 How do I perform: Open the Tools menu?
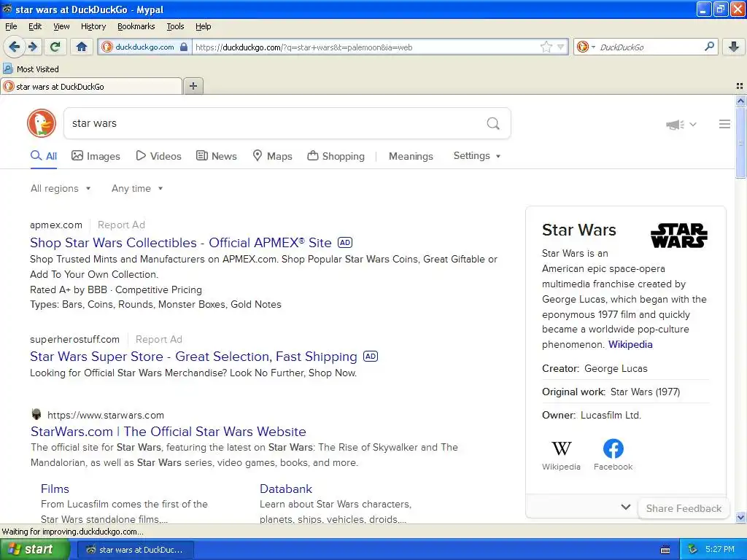[175, 26]
